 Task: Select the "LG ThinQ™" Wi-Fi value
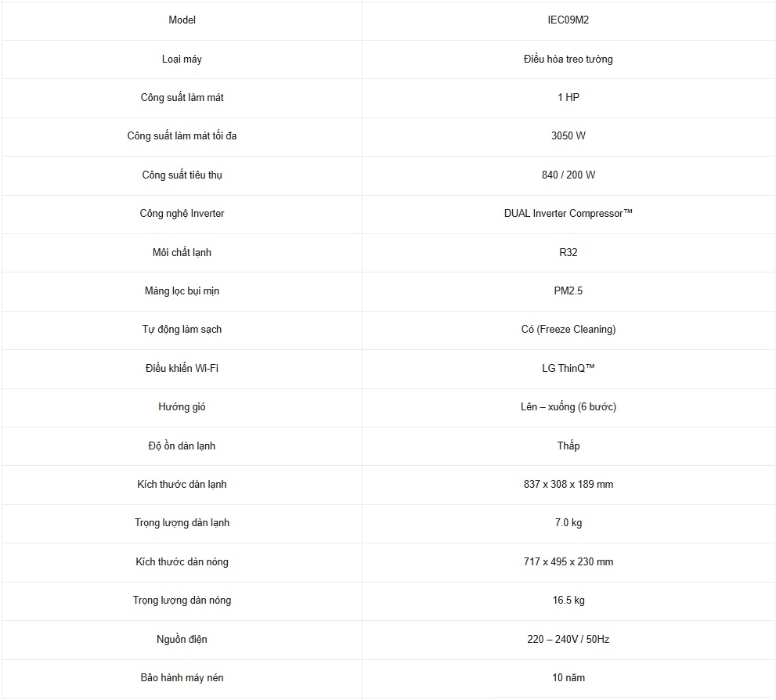(x=568, y=369)
